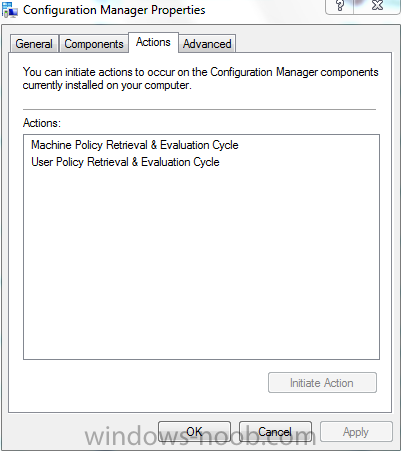Viewport: 401px width, 451px height.
Task: Click blank panel area left of Initiate Action
Action: tap(143, 383)
